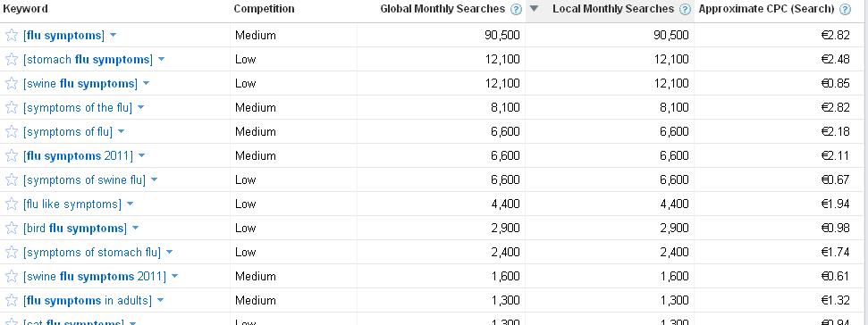Open dropdown next to [symptoms of swine flu]
This screenshot has height=325, width=868.
[x=154, y=179]
